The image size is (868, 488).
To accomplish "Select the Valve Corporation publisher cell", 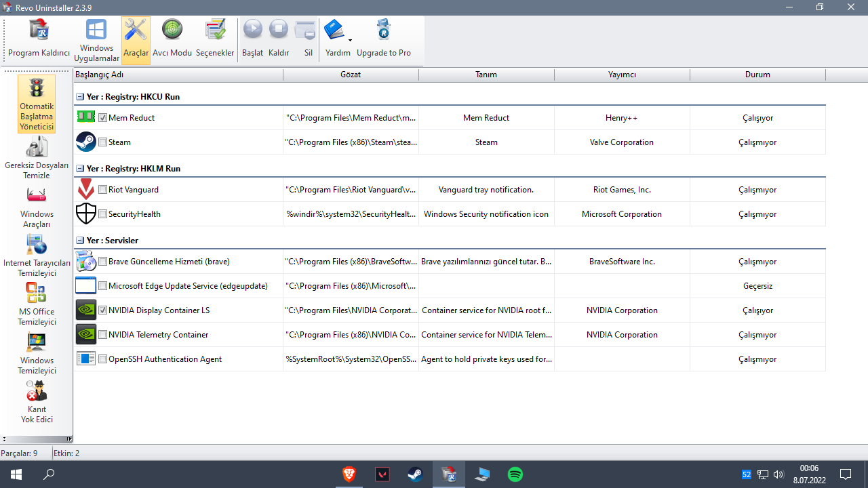I will [622, 142].
